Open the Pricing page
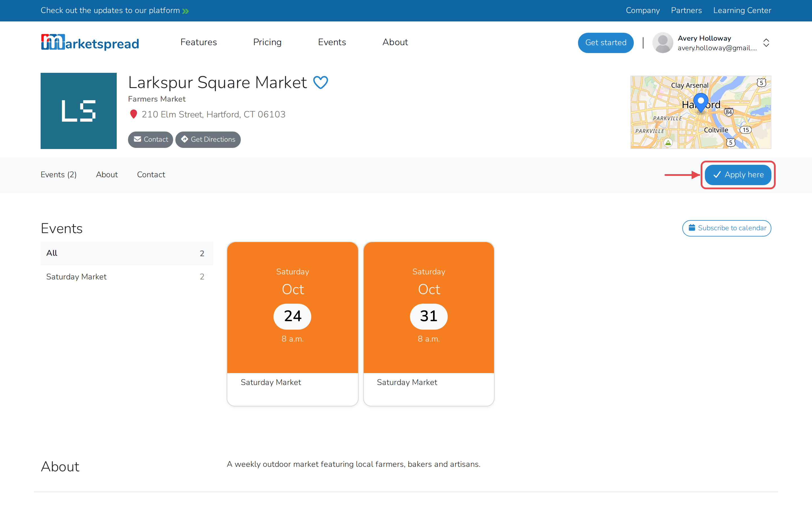 (x=267, y=42)
